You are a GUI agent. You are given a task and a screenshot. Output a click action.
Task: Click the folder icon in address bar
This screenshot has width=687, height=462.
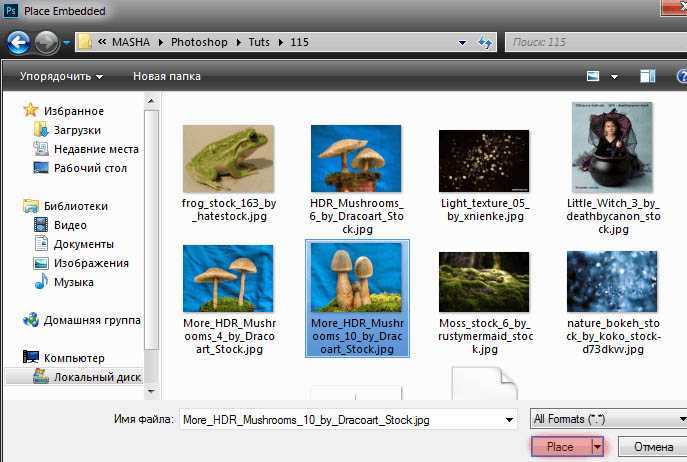(85, 42)
